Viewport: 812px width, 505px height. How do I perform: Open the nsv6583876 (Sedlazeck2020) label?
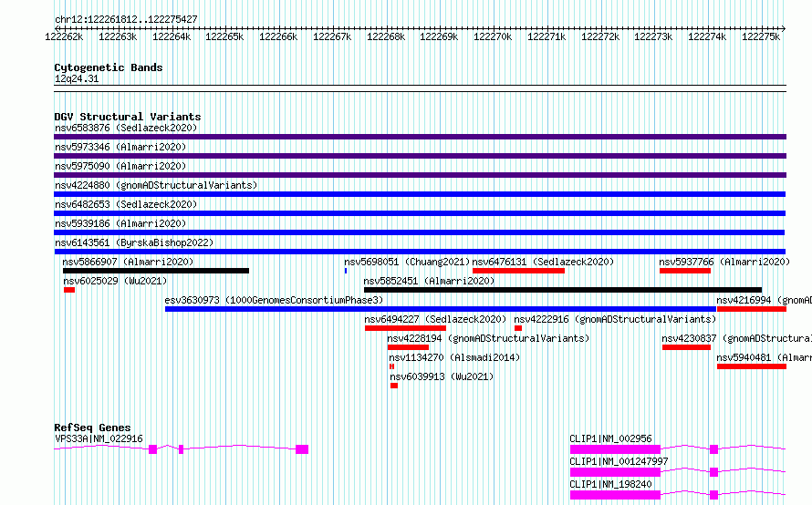pos(126,128)
